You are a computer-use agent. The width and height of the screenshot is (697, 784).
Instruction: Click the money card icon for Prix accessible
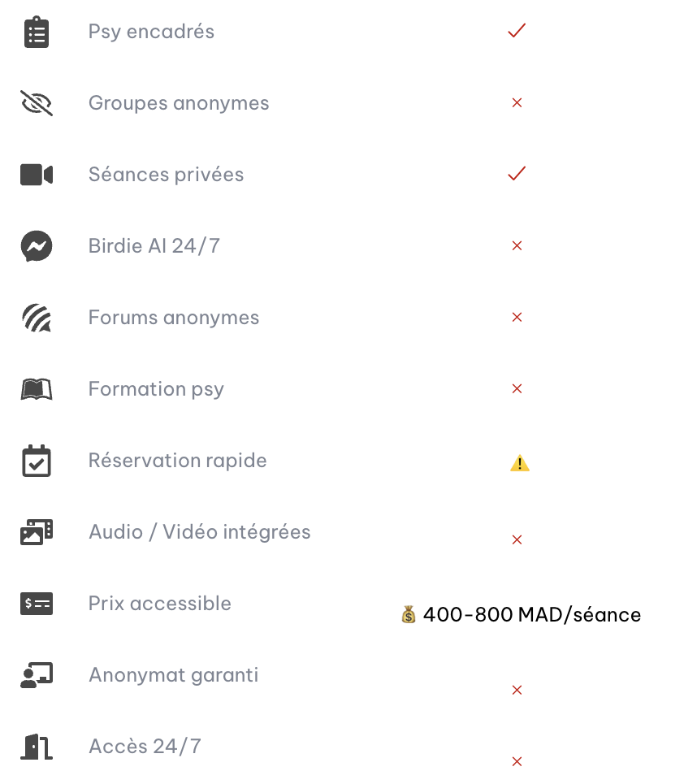pyautogui.click(x=37, y=604)
